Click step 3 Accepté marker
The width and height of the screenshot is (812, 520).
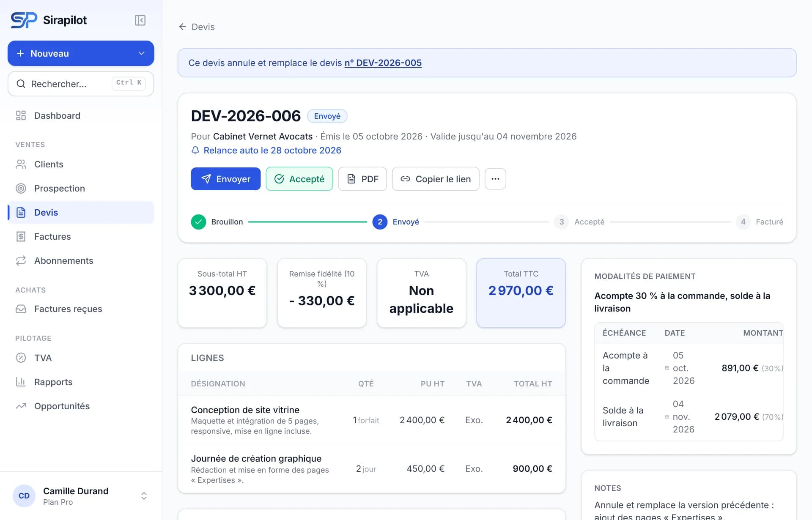tap(561, 222)
